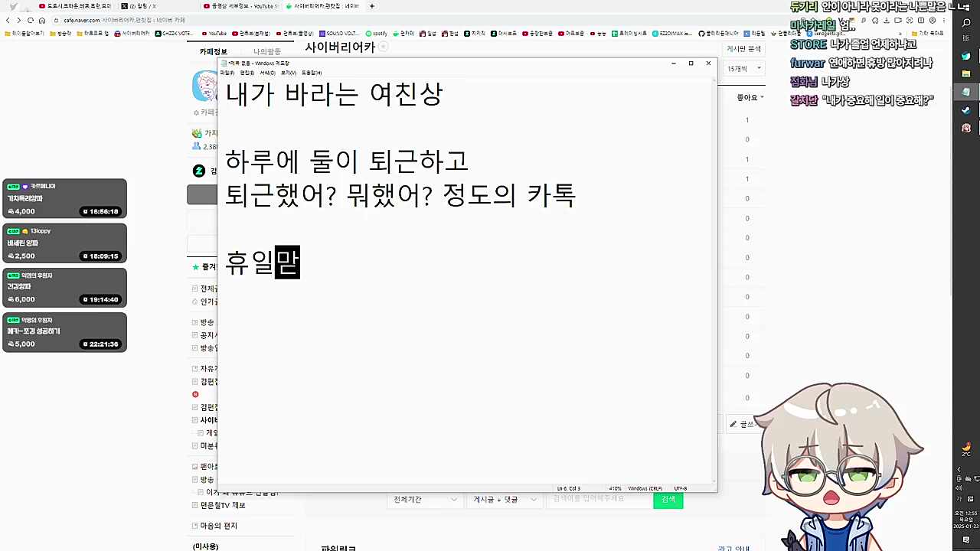Click the highlighted 만 character in Notepad
This screenshot has height=551, width=980.
(287, 262)
